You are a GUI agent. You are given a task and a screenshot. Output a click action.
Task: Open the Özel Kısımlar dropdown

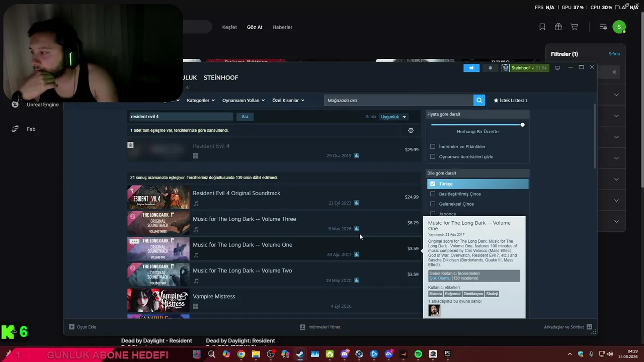point(288,101)
